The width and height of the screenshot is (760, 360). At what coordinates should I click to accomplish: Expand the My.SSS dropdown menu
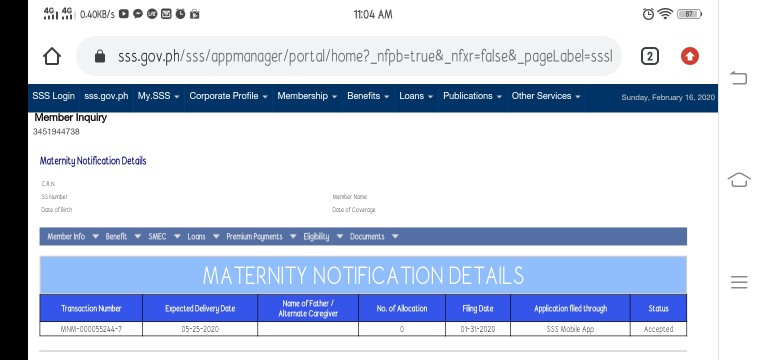158,96
